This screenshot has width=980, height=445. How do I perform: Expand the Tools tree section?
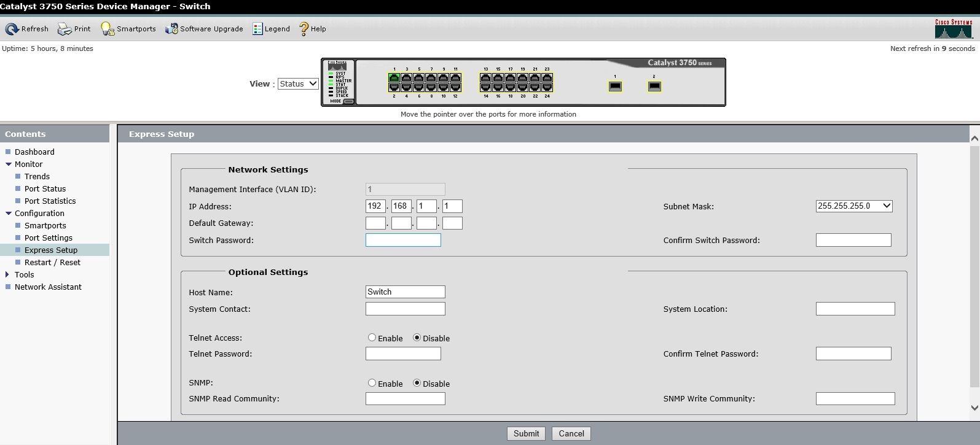(7, 274)
